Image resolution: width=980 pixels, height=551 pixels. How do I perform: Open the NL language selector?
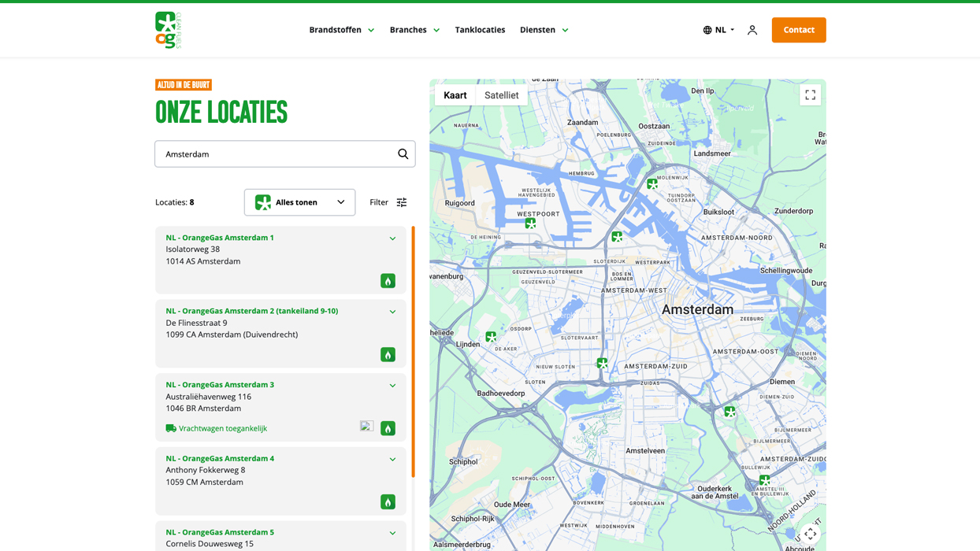(718, 30)
